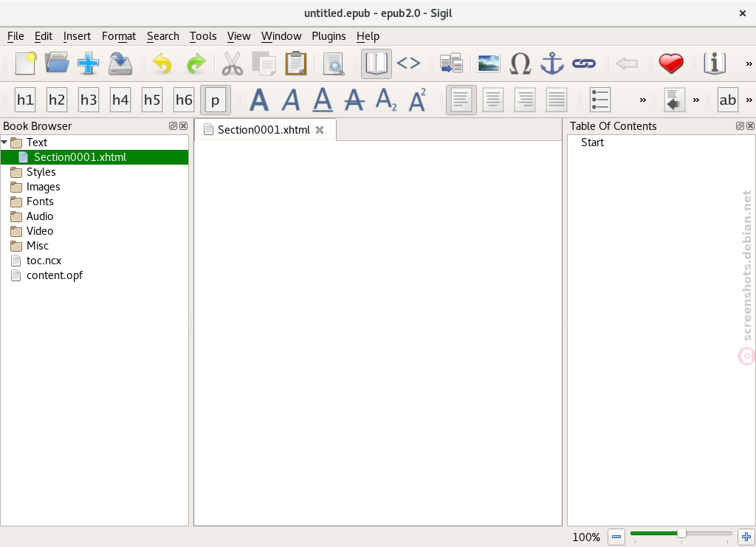Align text right

(525, 100)
